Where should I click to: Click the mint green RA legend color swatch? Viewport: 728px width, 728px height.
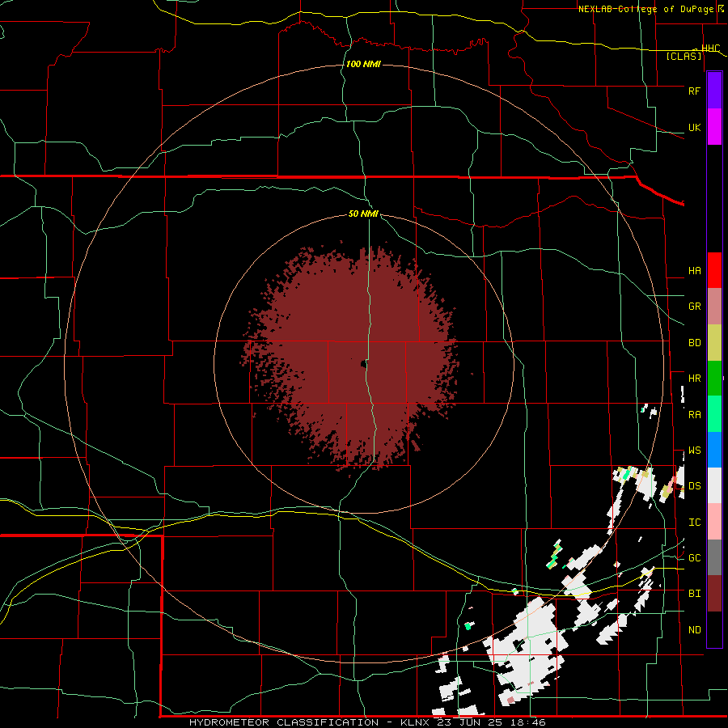coord(714,414)
